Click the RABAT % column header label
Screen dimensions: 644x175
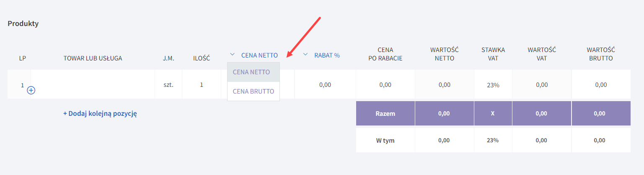[327, 55]
